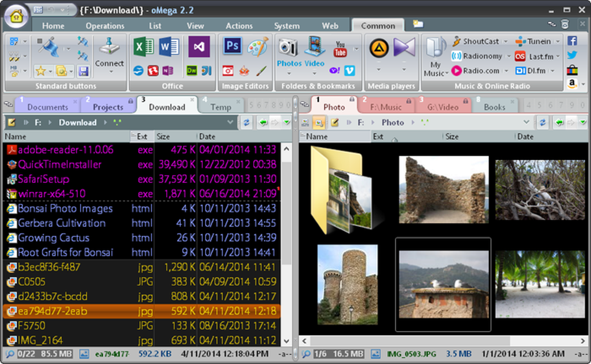The image size is (591, 364).
Task: Expand the dropdown under AIMP player
Action: coord(378,69)
